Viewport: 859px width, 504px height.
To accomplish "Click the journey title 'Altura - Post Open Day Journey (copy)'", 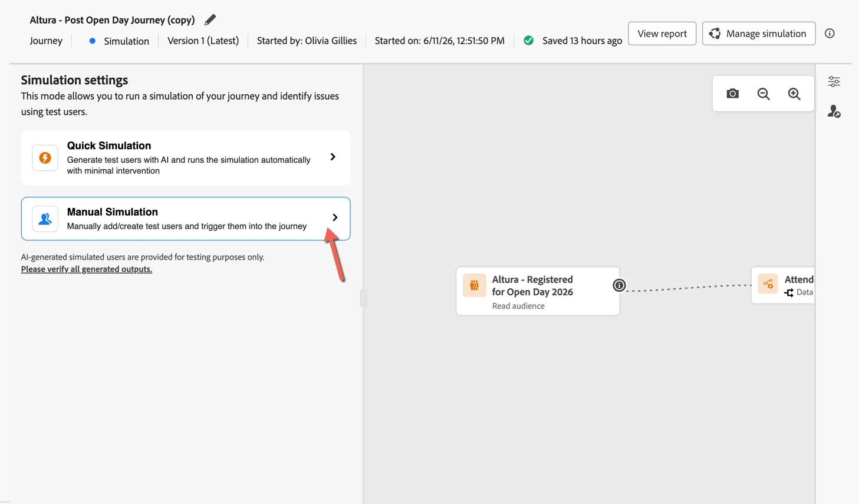I will [112, 20].
